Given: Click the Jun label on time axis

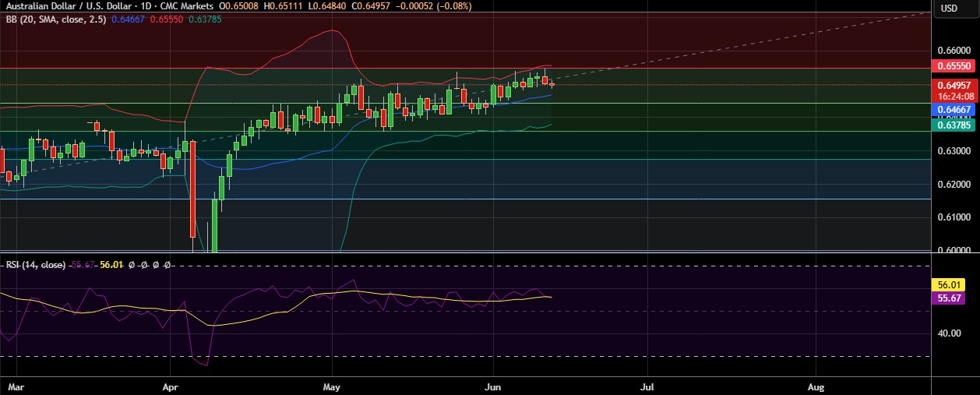Looking at the screenshot, I should click(492, 386).
